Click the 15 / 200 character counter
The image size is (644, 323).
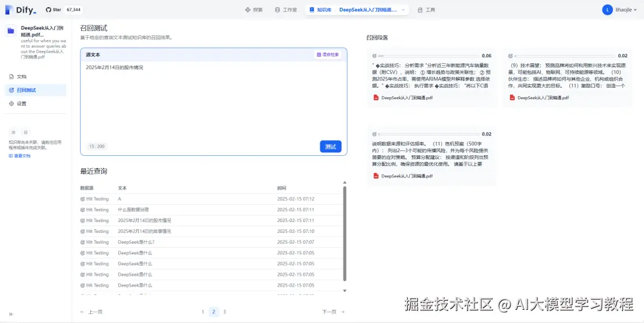[x=97, y=146]
